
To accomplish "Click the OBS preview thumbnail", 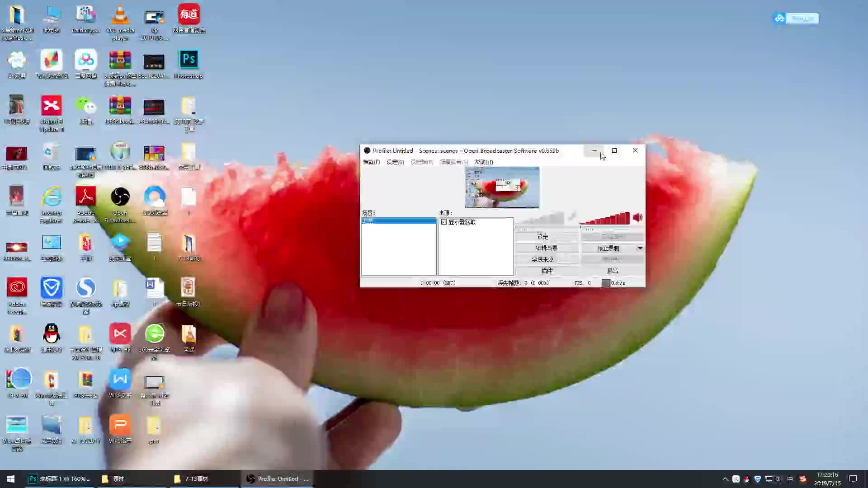I will pyautogui.click(x=502, y=188).
